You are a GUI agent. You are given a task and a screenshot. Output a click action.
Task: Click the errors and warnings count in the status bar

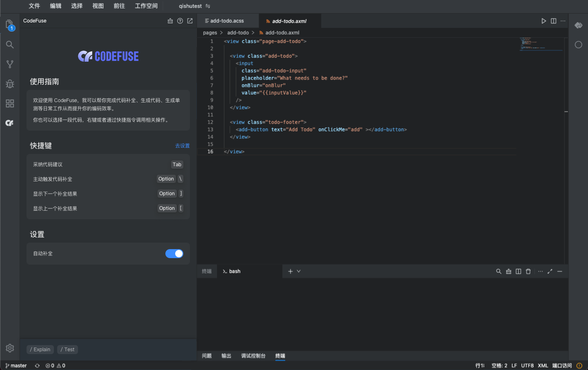coord(56,366)
